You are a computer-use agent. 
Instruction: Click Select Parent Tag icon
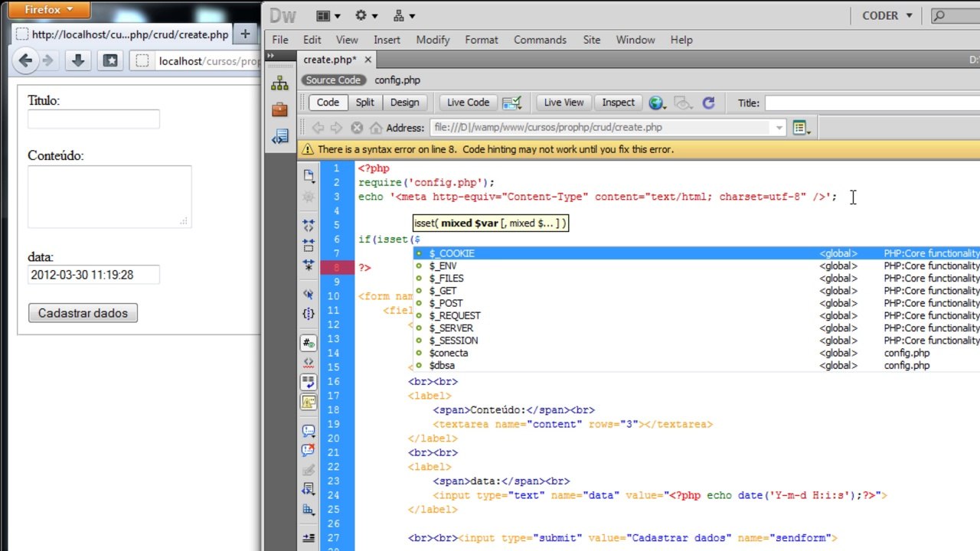tap(309, 294)
